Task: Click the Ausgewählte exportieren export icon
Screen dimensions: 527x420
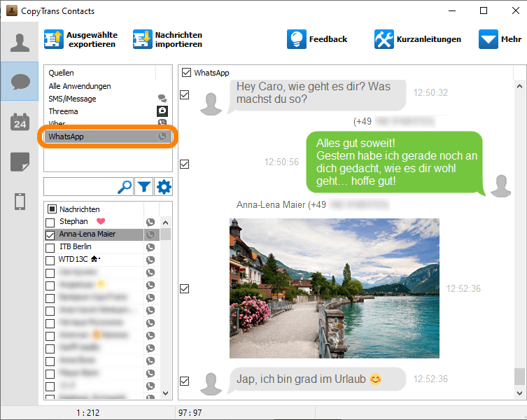Action: pos(54,39)
